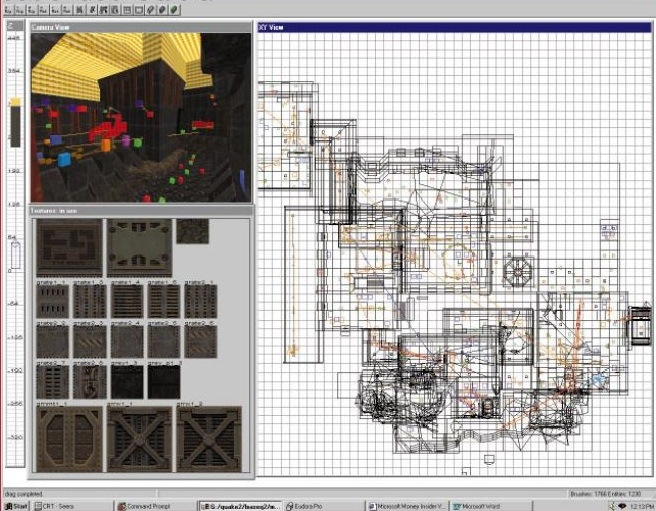The image size is (656, 511).
Task: Select the texture labeled grate1_4
Action: pyautogui.click(x=127, y=301)
